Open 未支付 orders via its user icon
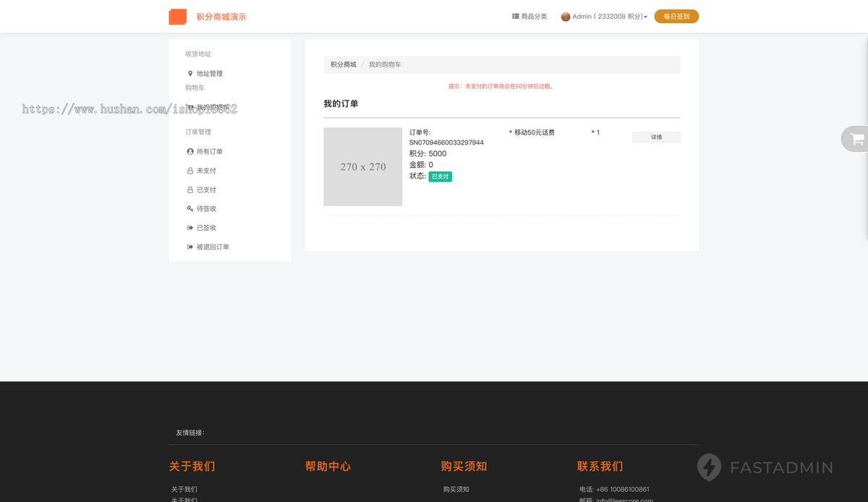 (190, 171)
